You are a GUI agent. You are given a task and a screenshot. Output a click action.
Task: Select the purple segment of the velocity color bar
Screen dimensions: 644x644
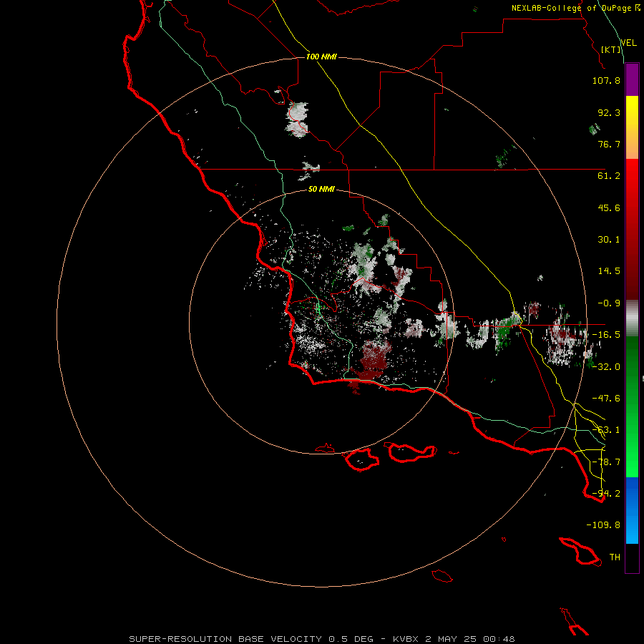632,79
